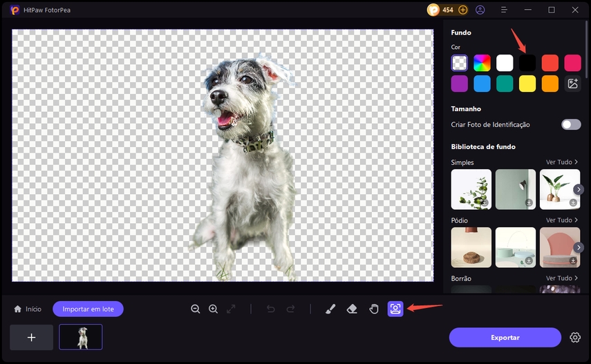The height and width of the screenshot is (364, 591).
Task: Expand Ver Tudo for Simples backgrounds
Action: (x=561, y=162)
